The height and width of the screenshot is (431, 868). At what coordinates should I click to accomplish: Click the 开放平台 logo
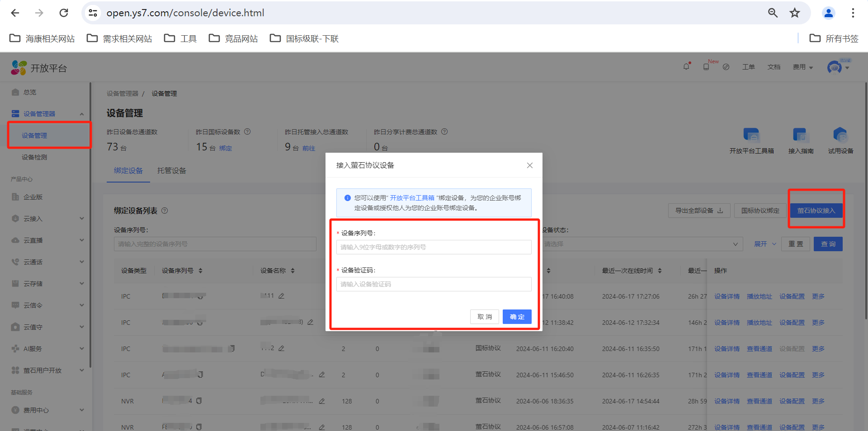39,68
